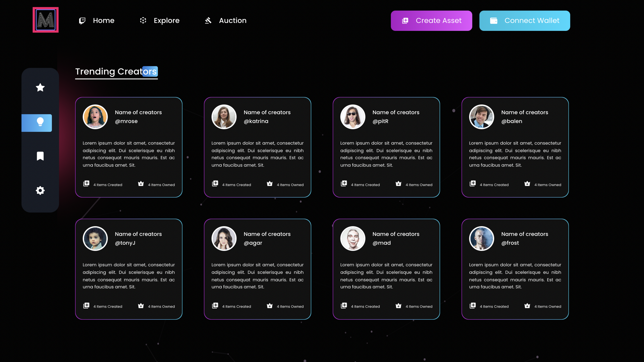Open settings gear in sidebar
644x362 pixels.
(40, 190)
